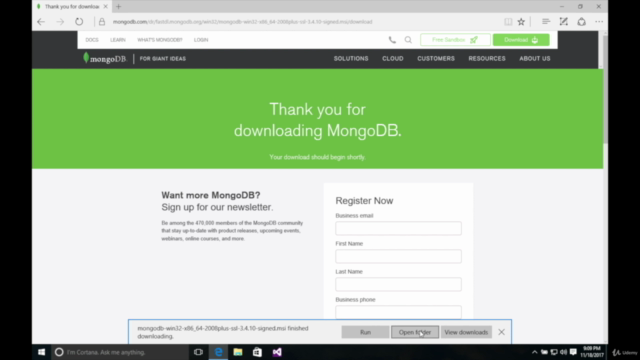The image size is (640, 360).
Task: Close the 'Thank you for download' tab
Action: 105,7
